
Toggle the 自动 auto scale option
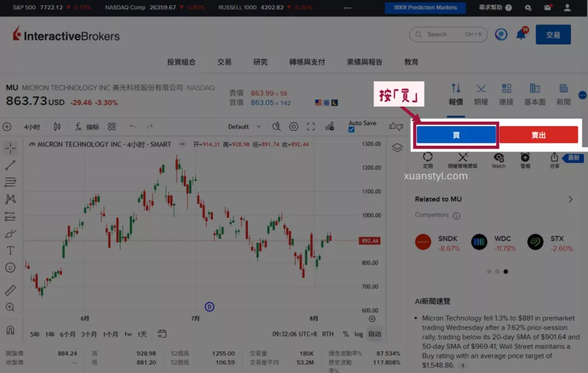click(x=374, y=334)
